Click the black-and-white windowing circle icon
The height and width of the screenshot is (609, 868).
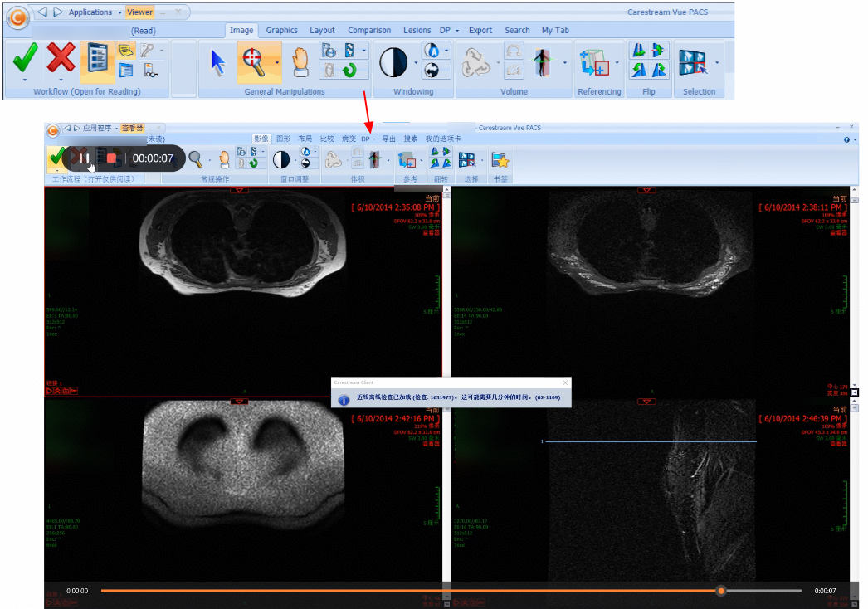pyautogui.click(x=393, y=62)
